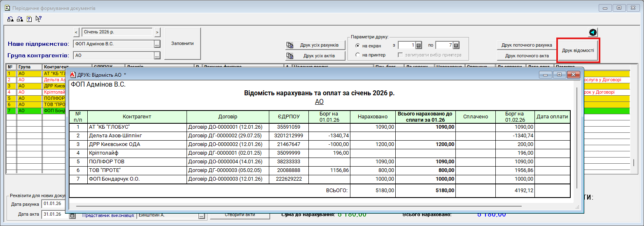Open the help document icon in toolbar

click(29, 19)
